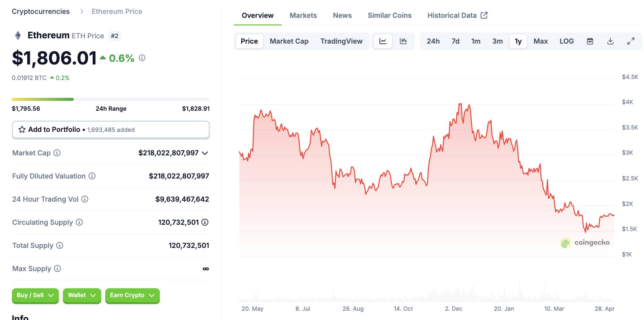Click the 24h price range bar

pyautogui.click(x=111, y=99)
